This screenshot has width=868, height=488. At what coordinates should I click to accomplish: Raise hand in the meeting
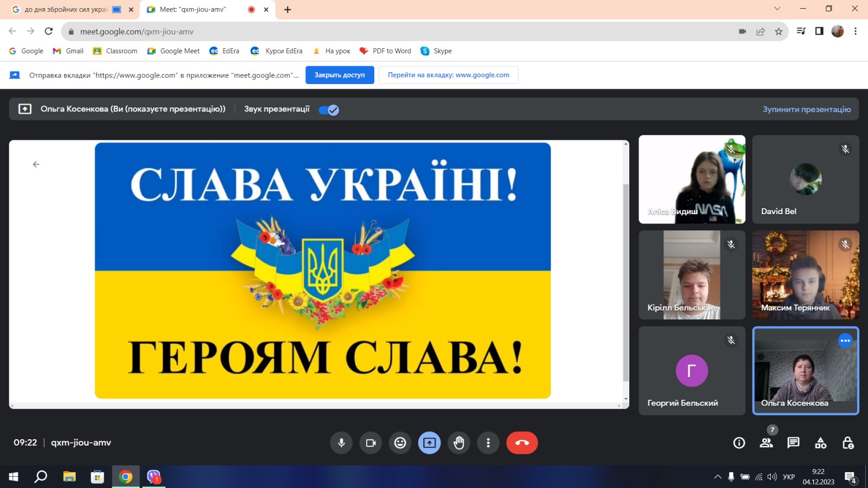[459, 443]
